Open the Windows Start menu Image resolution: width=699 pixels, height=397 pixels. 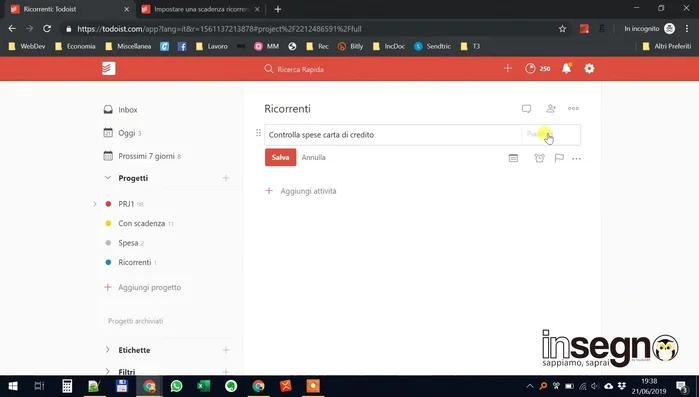pyautogui.click(x=12, y=386)
